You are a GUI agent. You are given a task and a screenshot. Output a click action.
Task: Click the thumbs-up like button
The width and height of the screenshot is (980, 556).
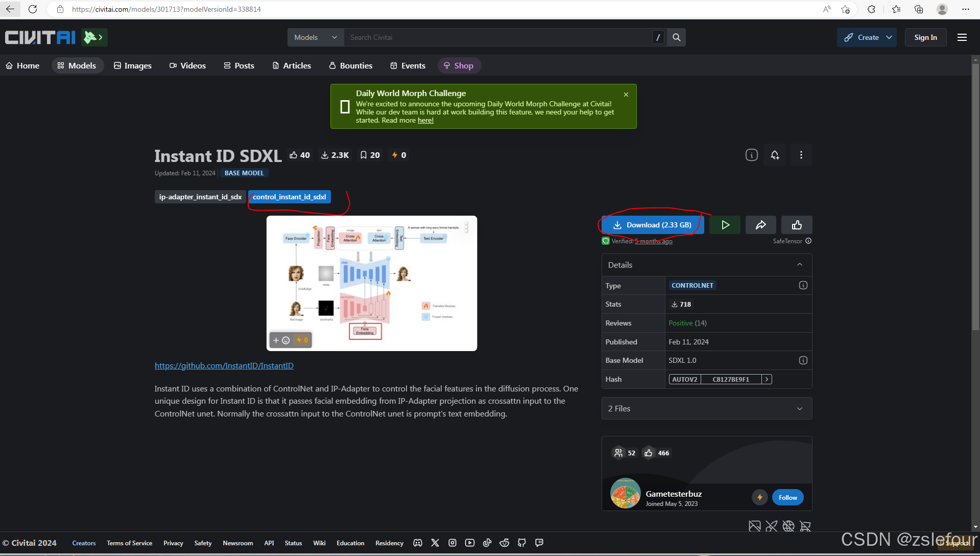(797, 225)
